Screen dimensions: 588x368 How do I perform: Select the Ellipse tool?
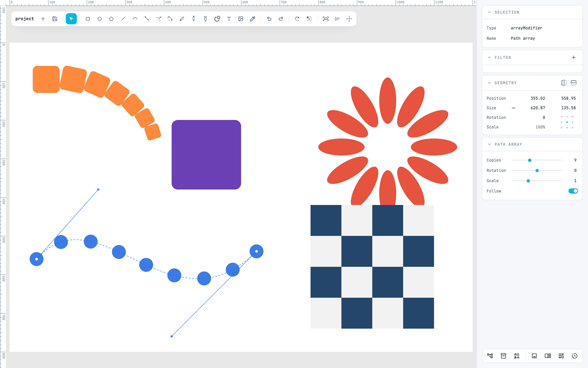click(x=100, y=19)
